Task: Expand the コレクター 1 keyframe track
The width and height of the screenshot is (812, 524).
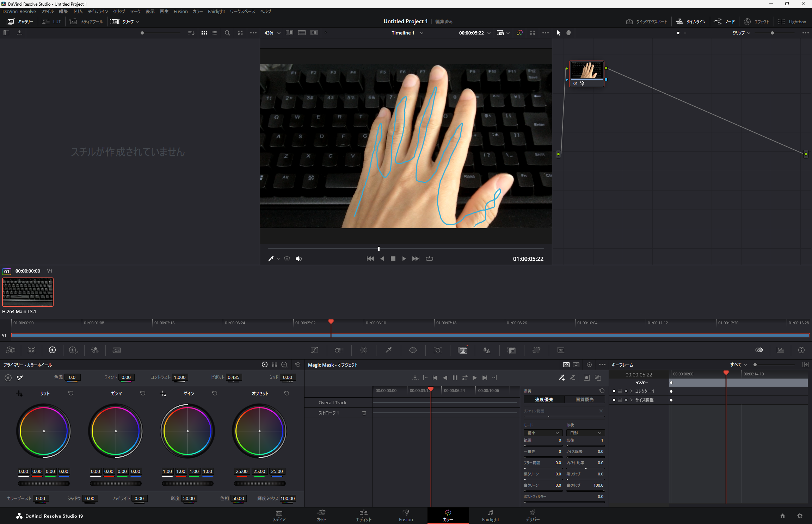Action: point(632,391)
